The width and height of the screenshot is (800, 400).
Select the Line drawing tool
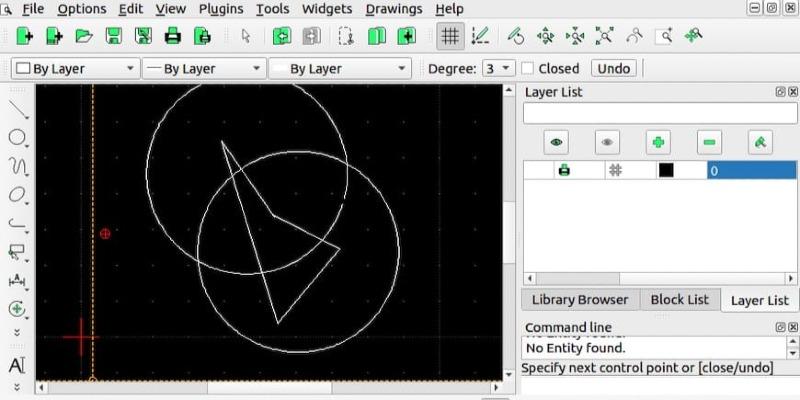[17, 109]
